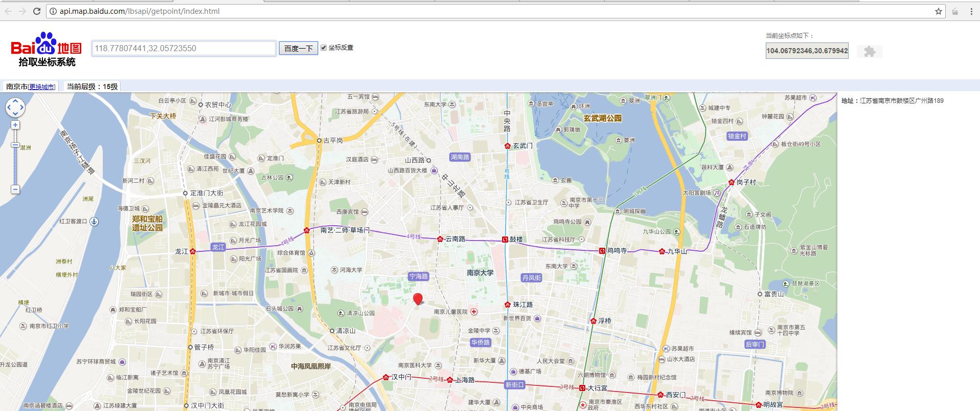Click the 宁海路 road label
Screen dimensions: 980x411
point(418,276)
